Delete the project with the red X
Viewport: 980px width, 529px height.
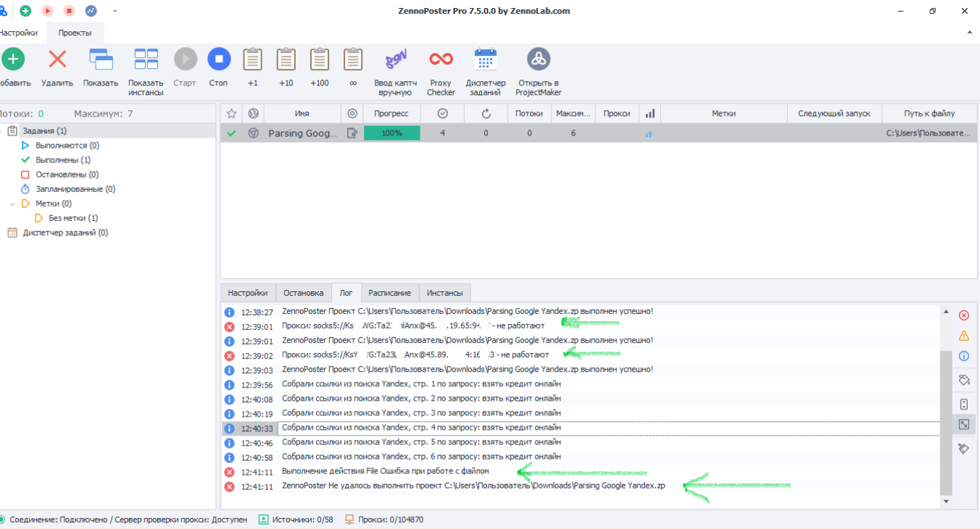click(57, 59)
